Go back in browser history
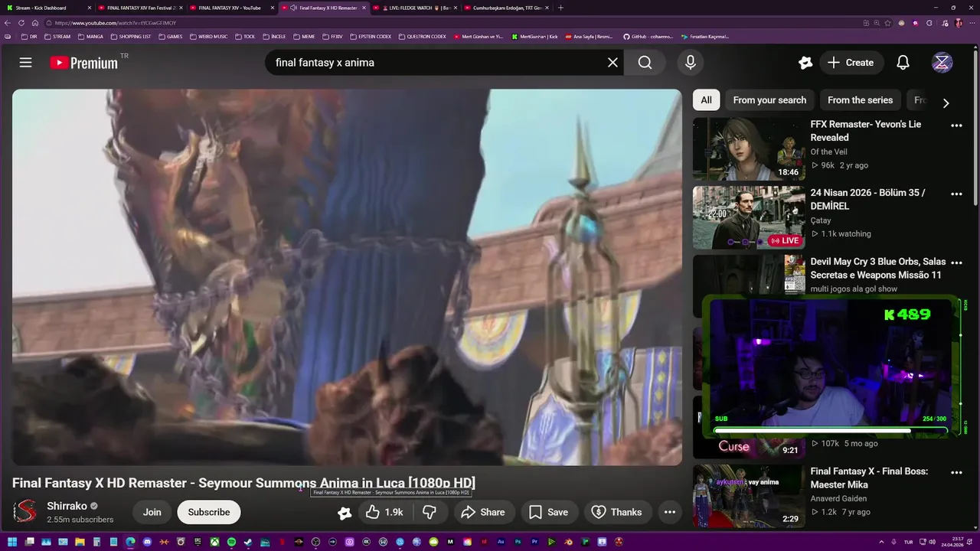This screenshot has height=551, width=980. [x=8, y=23]
